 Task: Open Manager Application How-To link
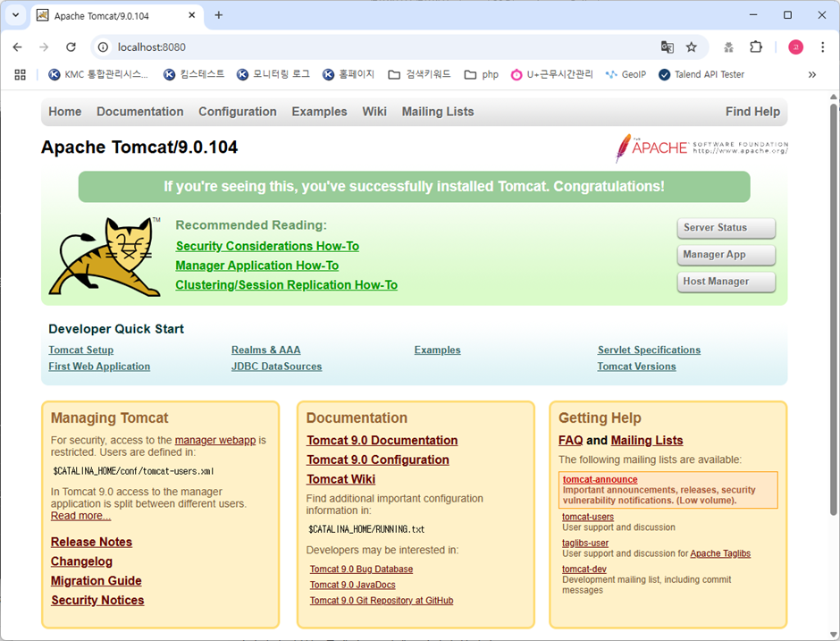[x=257, y=266]
